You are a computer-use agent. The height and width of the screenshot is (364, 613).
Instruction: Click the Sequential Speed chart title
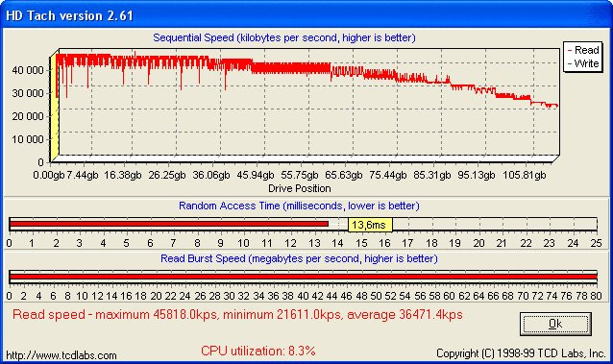[x=284, y=37]
